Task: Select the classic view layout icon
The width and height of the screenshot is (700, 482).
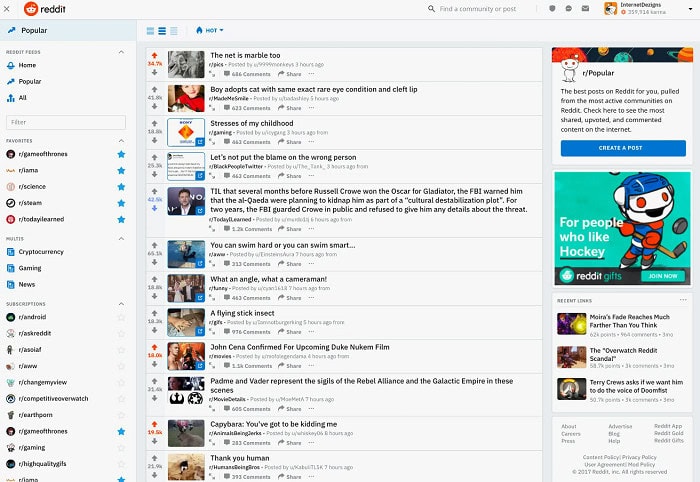Action: [162, 31]
